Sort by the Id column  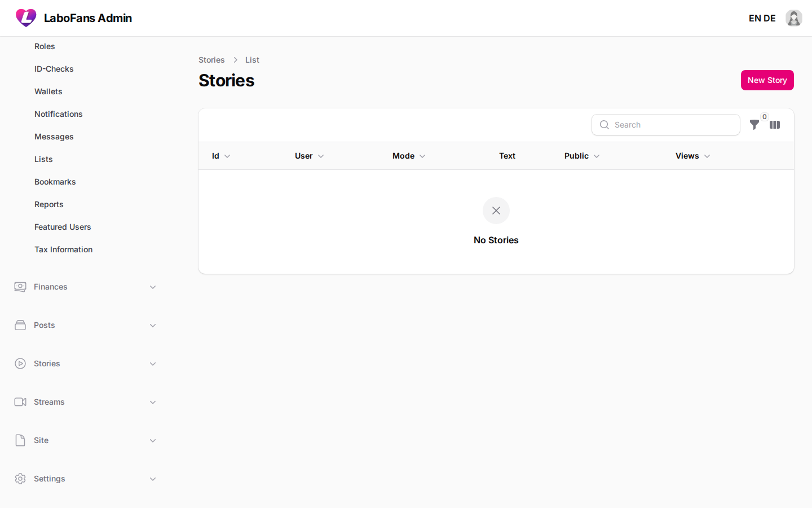point(221,156)
